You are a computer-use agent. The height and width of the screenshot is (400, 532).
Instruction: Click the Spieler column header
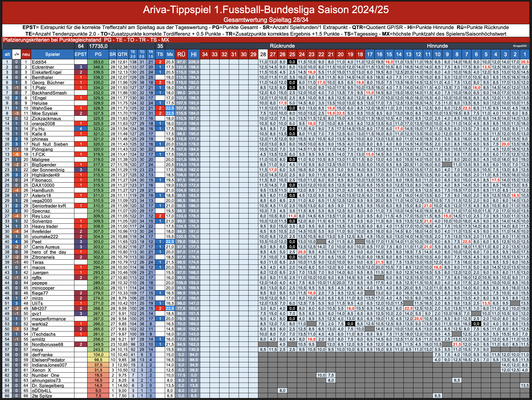(52, 54)
